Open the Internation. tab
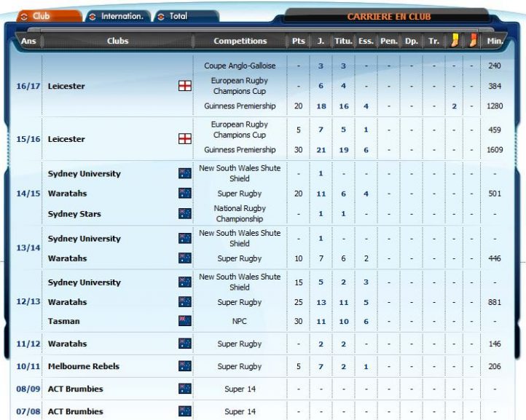The image size is (526, 420). (x=118, y=16)
